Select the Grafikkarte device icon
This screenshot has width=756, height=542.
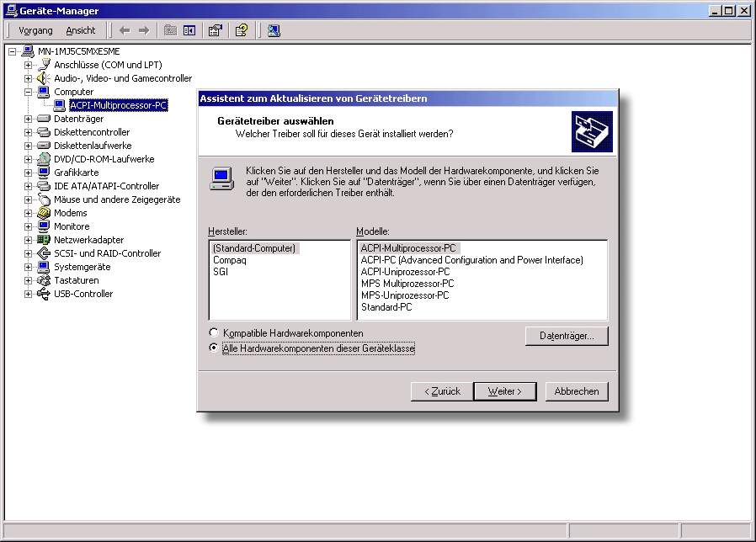pos(44,173)
